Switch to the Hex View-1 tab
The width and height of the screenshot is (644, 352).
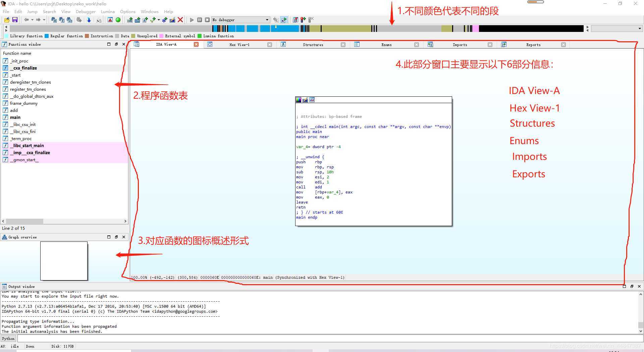[239, 45]
